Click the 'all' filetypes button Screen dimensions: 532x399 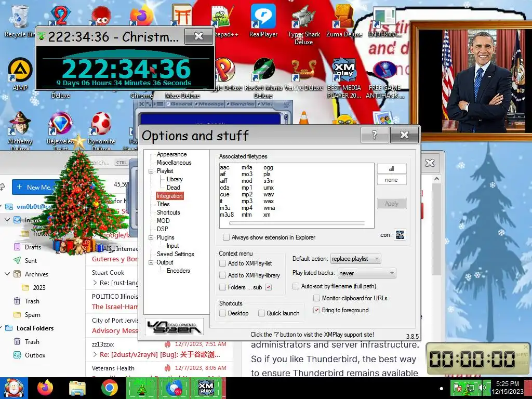392,169
